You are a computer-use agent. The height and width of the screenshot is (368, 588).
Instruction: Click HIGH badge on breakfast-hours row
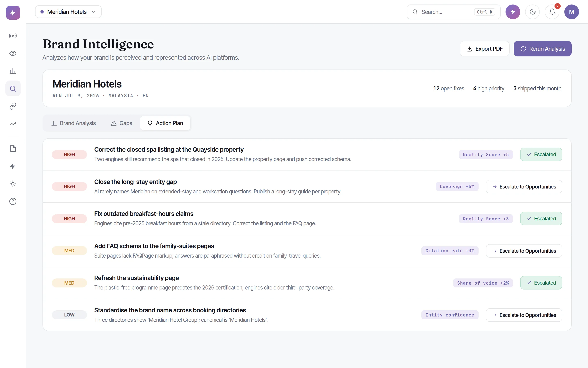click(x=69, y=219)
